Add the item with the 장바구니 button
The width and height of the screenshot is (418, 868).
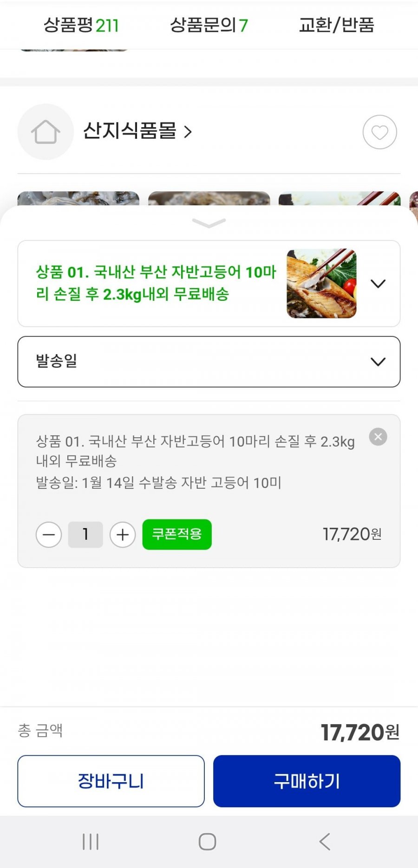coord(111,781)
